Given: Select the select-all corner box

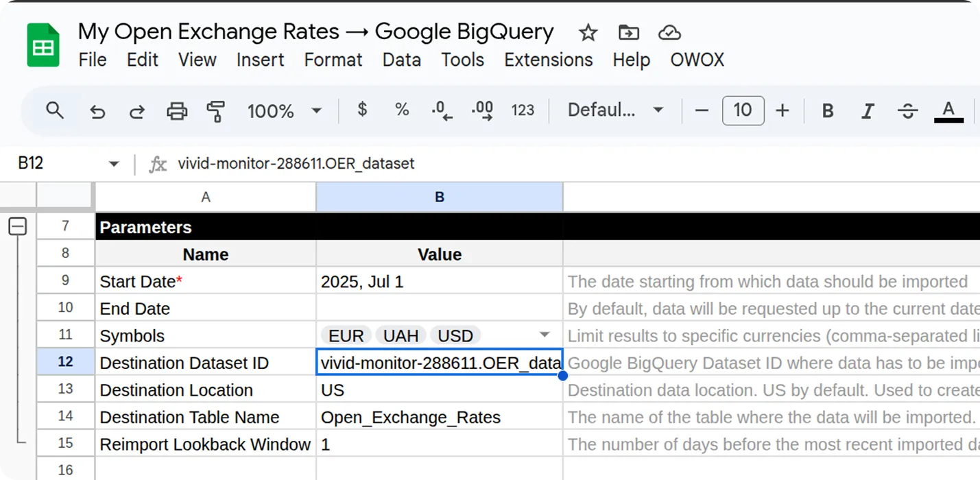Looking at the screenshot, I should pos(66,197).
